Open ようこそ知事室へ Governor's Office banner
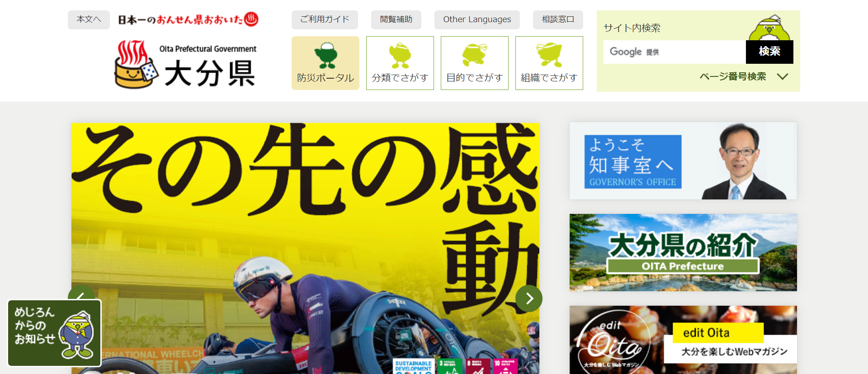Screen dimensions: 868x374 point(683,161)
